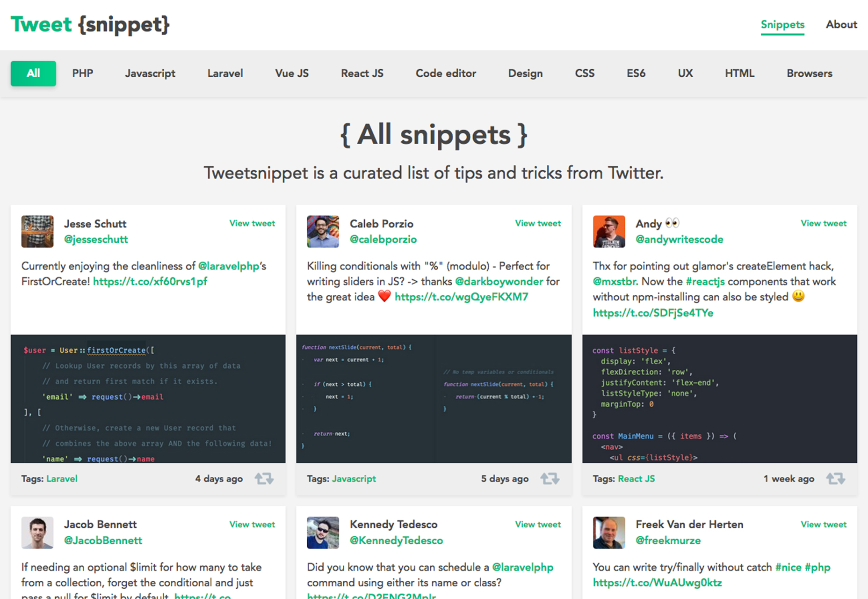868x599 pixels.
Task: Click the Tweet {snippet} logo
Action: (x=90, y=24)
